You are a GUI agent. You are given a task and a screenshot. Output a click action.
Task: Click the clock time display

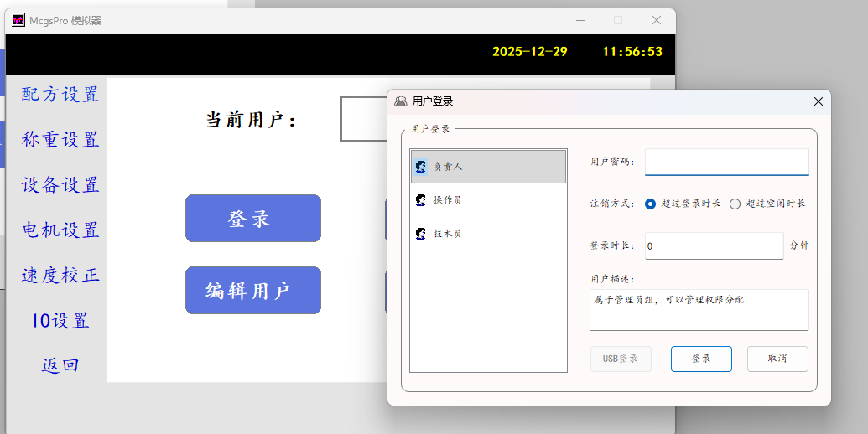[632, 51]
